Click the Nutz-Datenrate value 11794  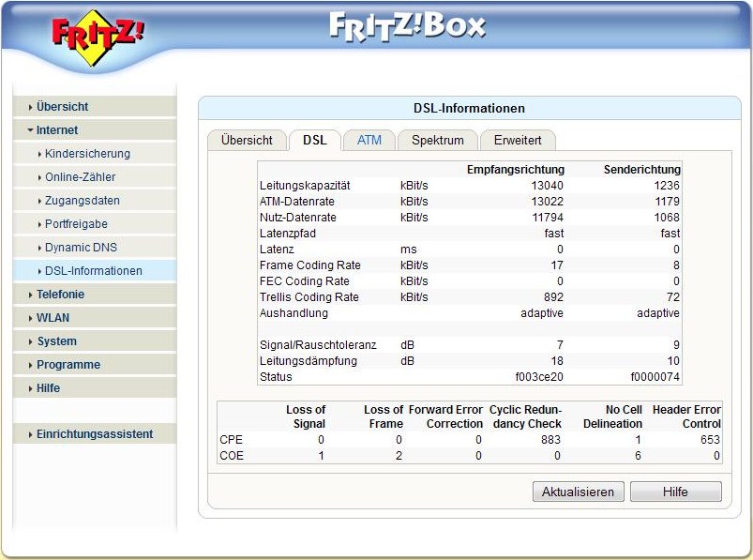(x=548, y=217)
